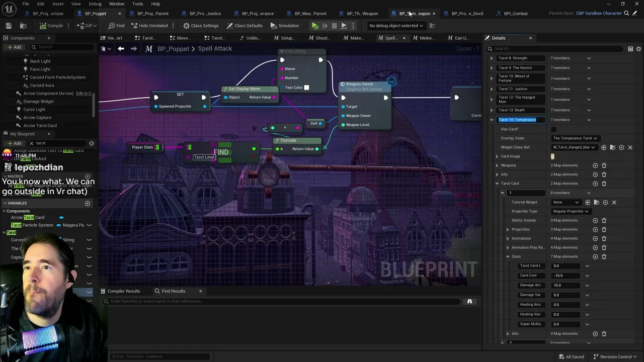Click the Details panel search field

tap(556, 49)
